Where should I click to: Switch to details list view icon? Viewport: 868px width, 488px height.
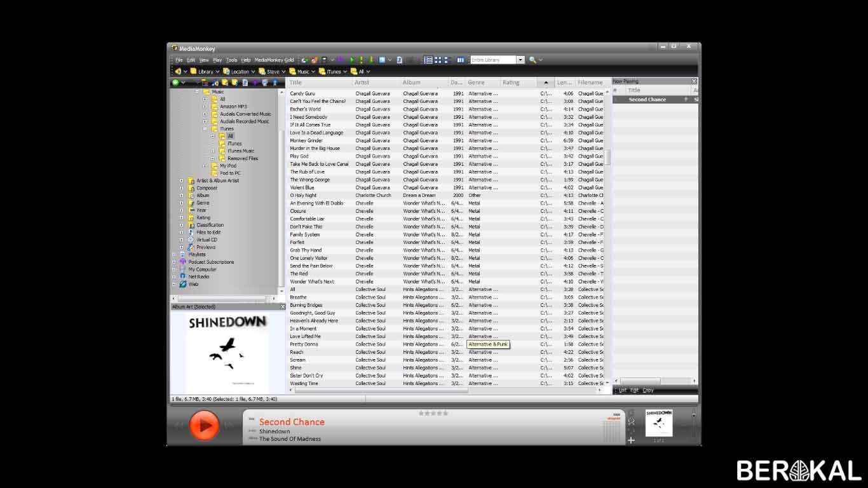click(428, 60)
